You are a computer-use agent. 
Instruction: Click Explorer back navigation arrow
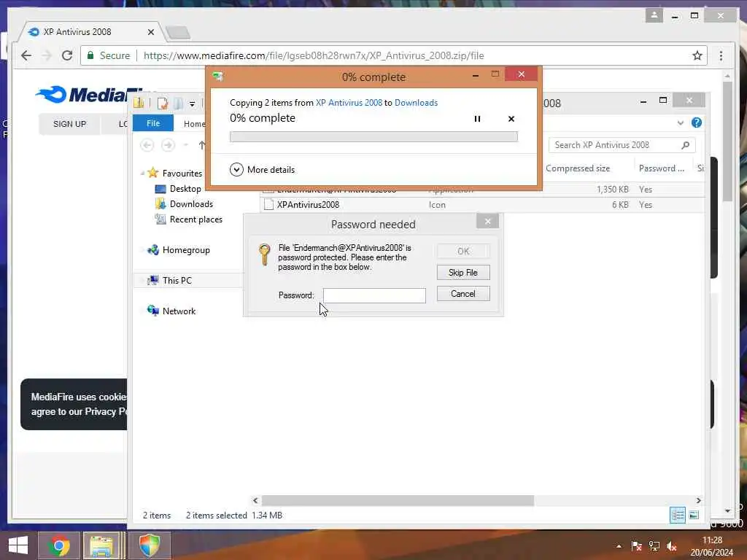147,145
